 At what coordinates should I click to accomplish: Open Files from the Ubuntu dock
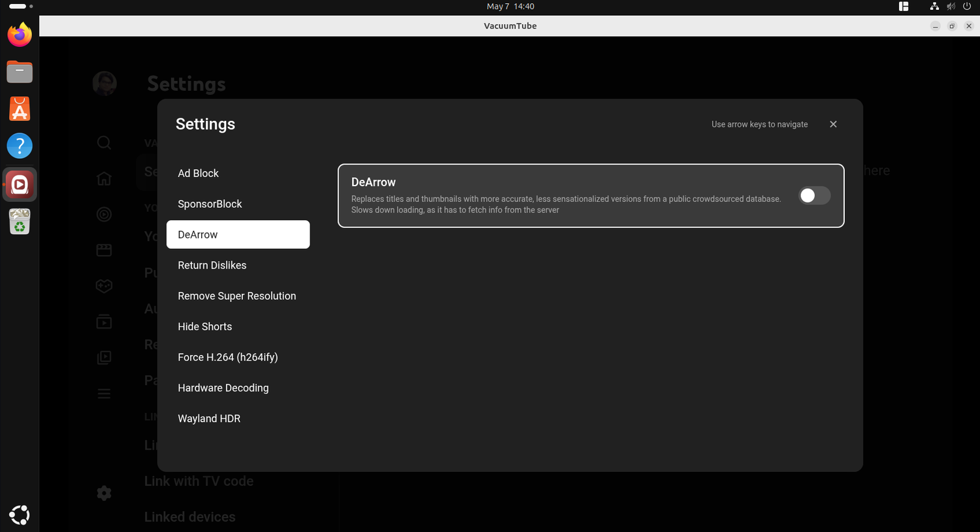coord(20,71)
